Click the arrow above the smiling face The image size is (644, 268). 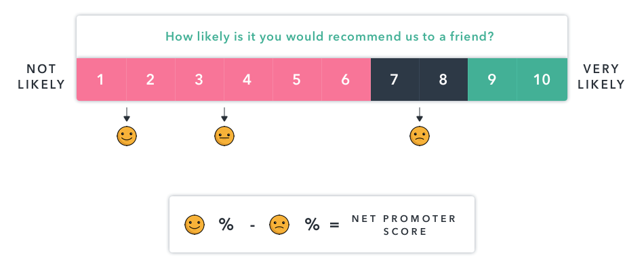127,114
